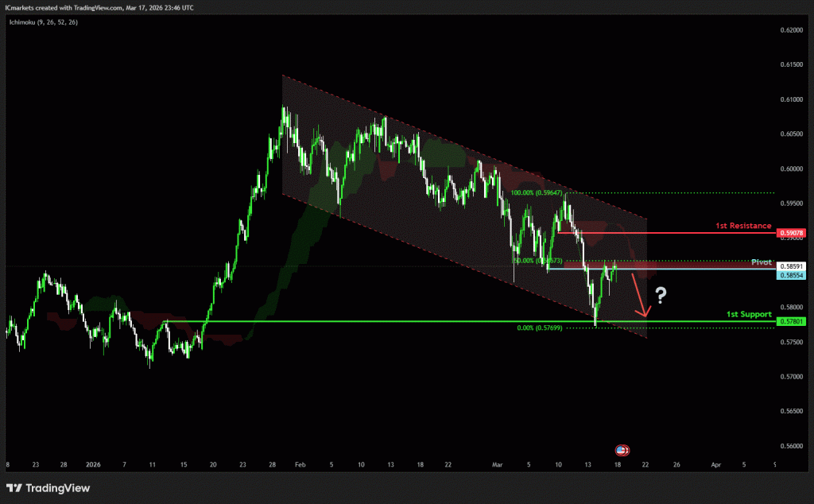Select the red 0.59078 price tag
Image resolution: width=814 pixels, height=504 pixels.
[x=792, y=234]
